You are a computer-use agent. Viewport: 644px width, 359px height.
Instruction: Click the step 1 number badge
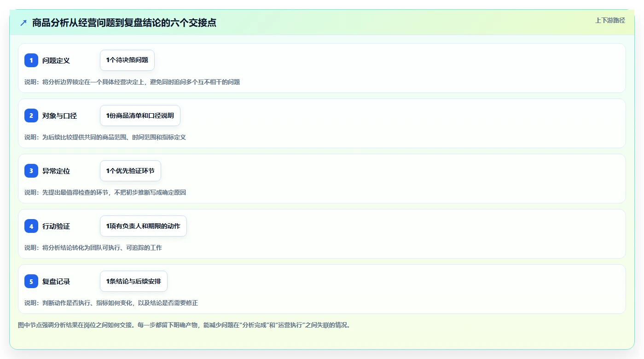click(31, 60)
